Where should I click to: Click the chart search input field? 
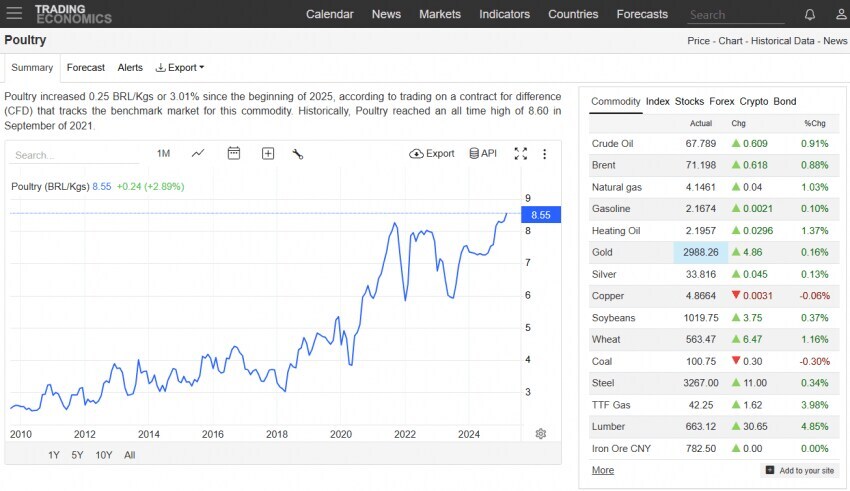click(75, 155)
